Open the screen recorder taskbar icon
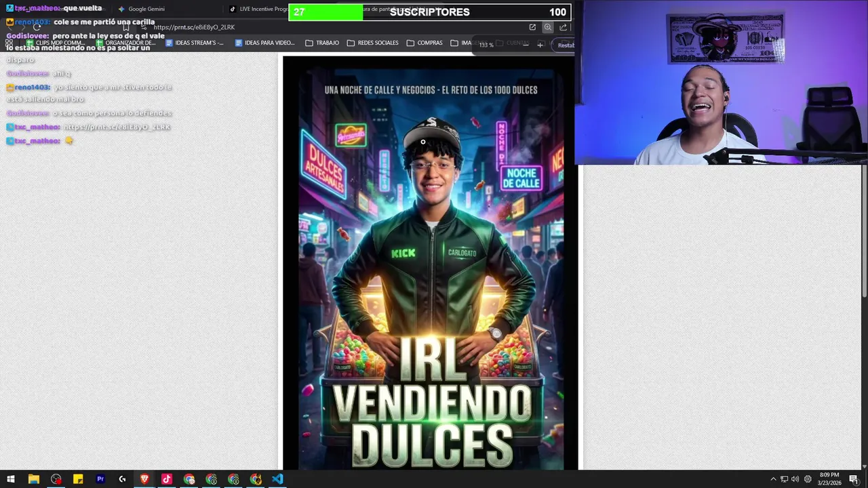The image size is (868, 488). [x=56, y=479]
